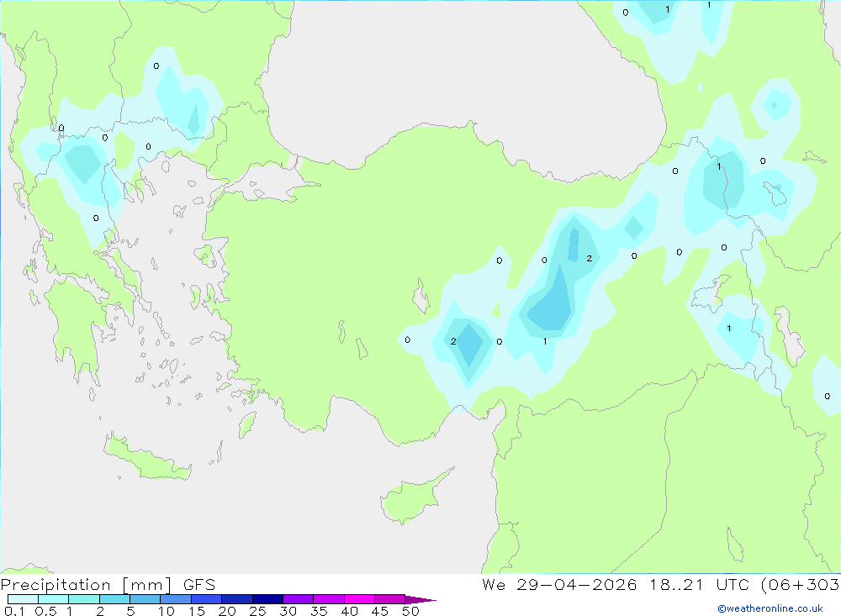Click the '50' legend scale label

[410, 611]
